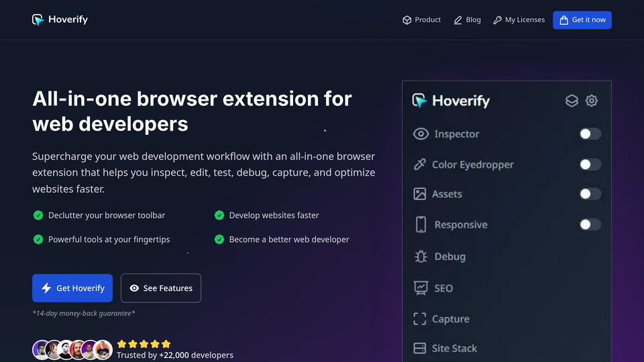The image size is (644, 362).
Task: Click the eye icon on See Features
Action: pyautogui.click(x=134, y=288)
